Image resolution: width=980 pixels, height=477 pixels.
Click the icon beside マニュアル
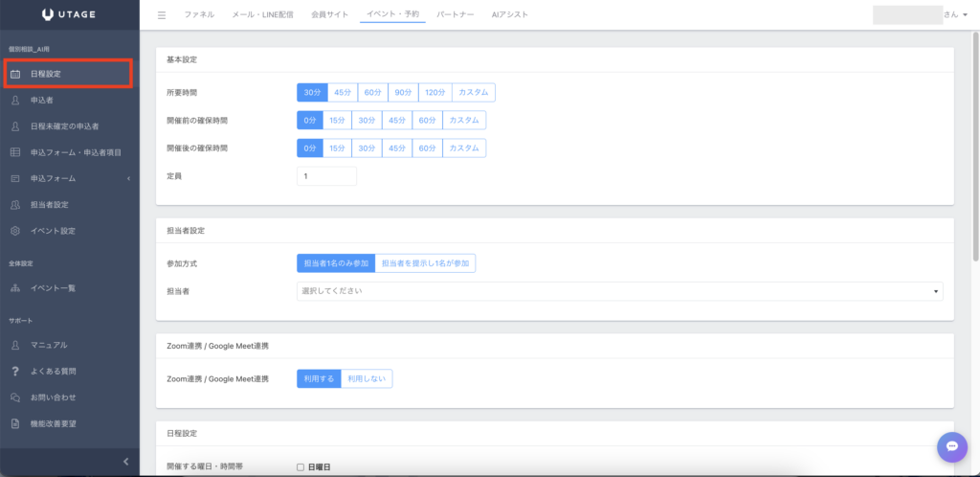pyautogui.click(x=15, y=345)
